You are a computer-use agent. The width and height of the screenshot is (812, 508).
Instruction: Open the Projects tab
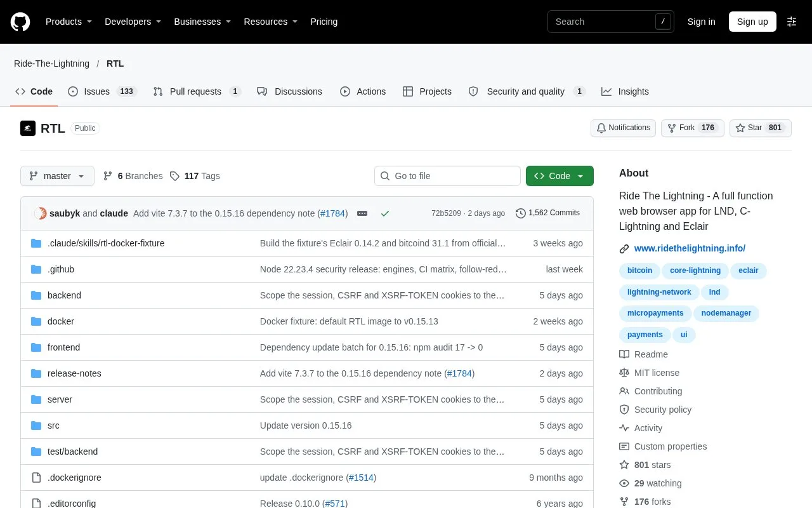427,91
